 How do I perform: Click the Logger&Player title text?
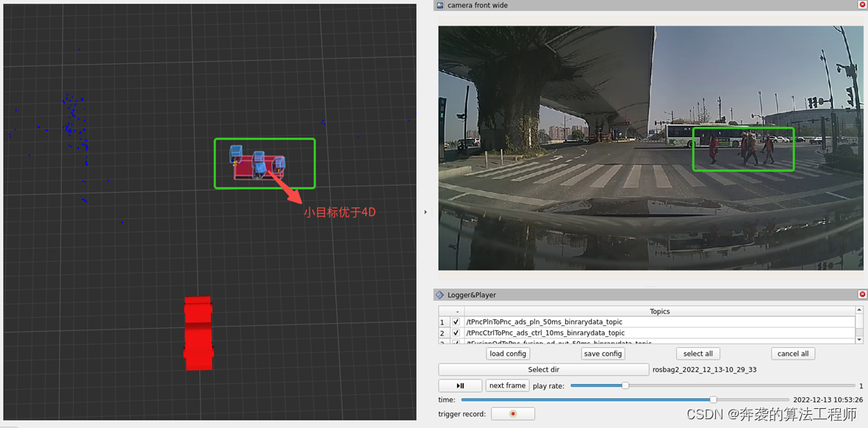pos(472,294)
